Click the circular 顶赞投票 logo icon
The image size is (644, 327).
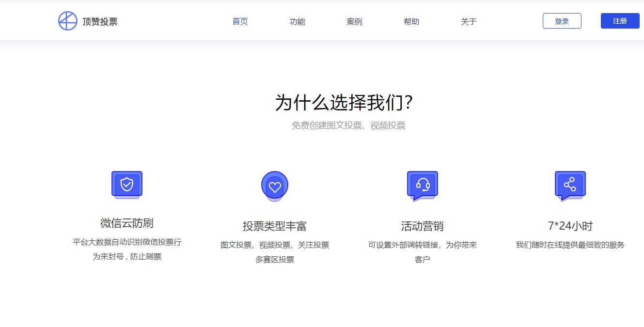68,20
